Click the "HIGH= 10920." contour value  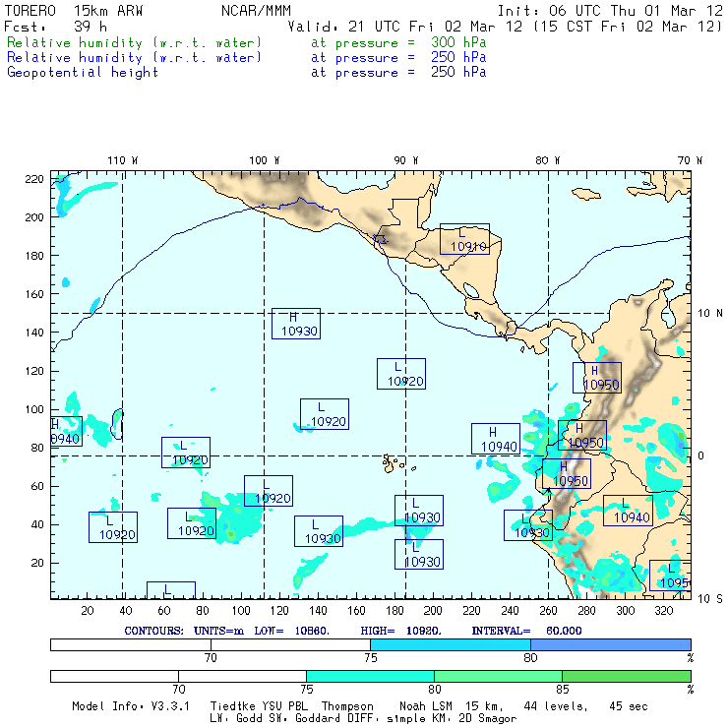tap(400, 631)
